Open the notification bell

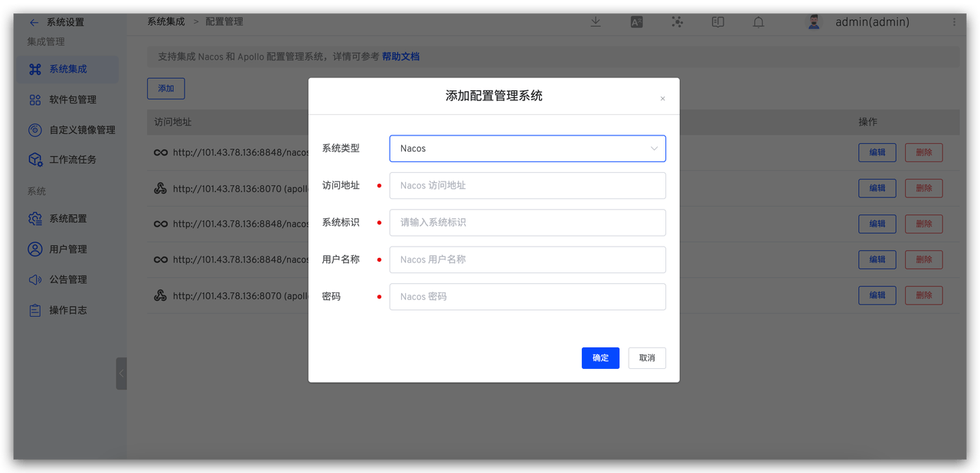758,21
